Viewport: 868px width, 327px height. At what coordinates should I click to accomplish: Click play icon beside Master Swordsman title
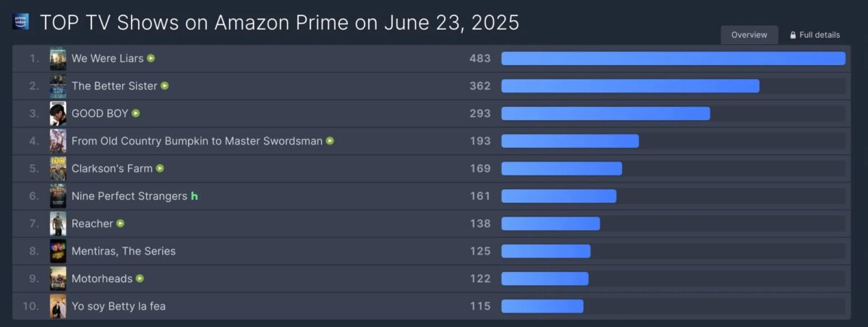(x=330, y=141)
